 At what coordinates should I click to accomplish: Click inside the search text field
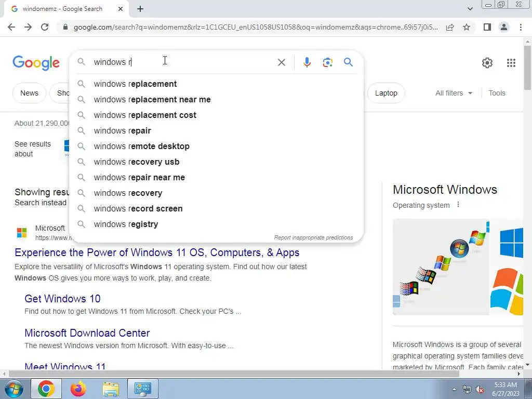[183, 62]
